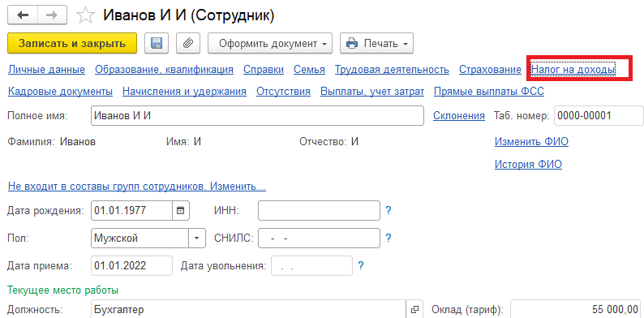The width and height of the screenshot is (644, 318).
Task: Open calendar picker for date of birth
Action: [180, 211]
